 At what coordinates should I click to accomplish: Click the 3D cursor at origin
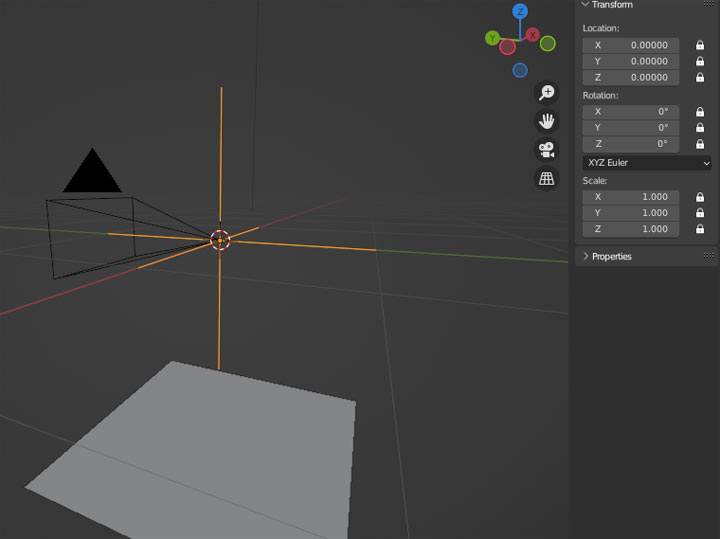(x=220, y=240)
